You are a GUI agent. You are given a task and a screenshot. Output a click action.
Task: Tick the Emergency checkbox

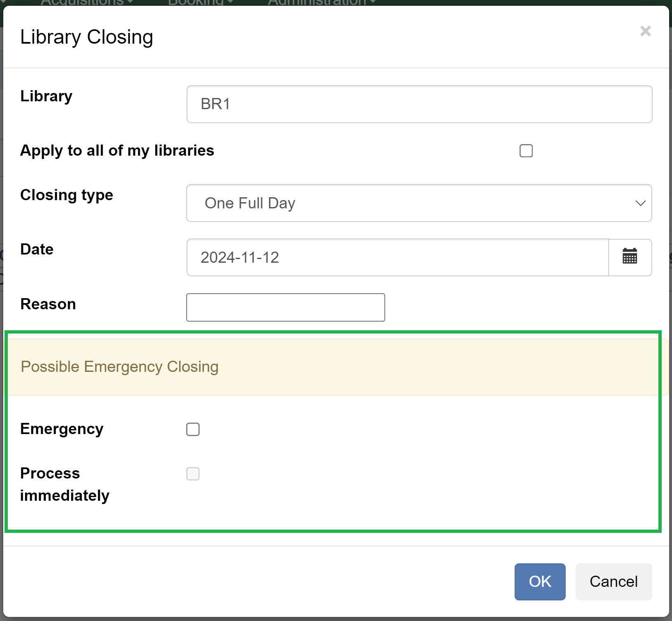click(193, 429)
